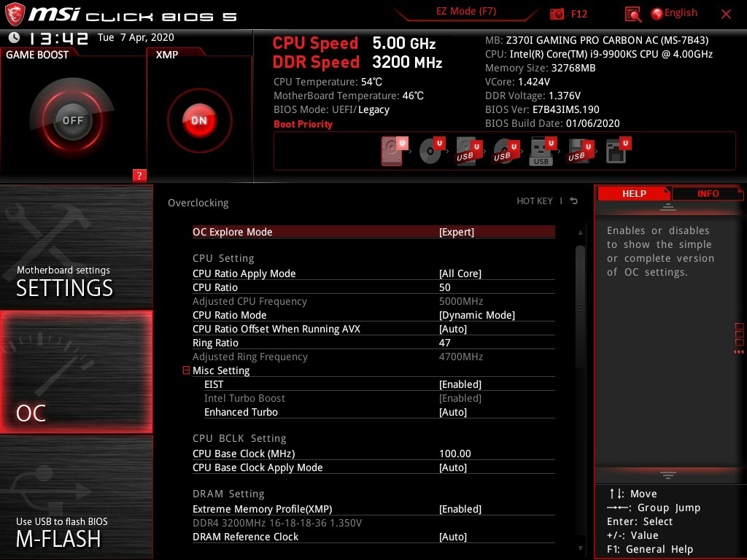Image resolution: width=747 pixels, height=560 pixels.
Task: Click the DDR Voltage 1.376V reading
Action: pyautogui.click(x=533, y=96)
